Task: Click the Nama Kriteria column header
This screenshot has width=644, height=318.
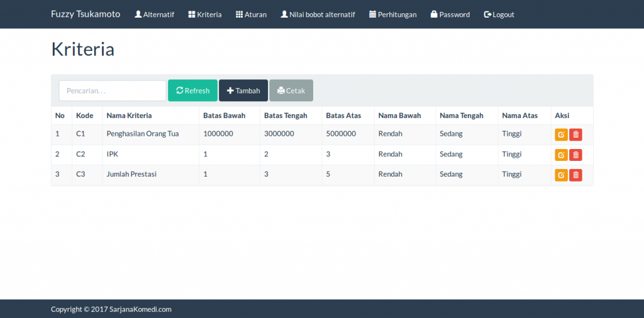Action: tap(129, 116)
